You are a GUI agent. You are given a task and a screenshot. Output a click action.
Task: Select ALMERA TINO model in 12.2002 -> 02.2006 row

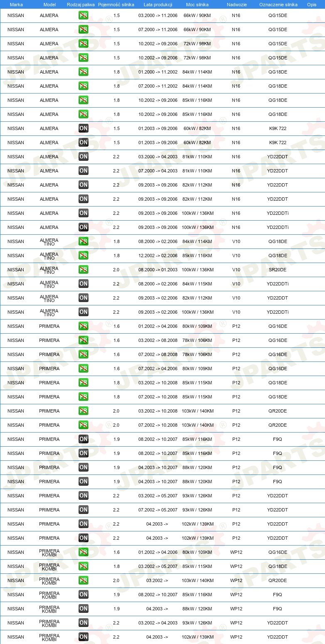tap(49, 256)
